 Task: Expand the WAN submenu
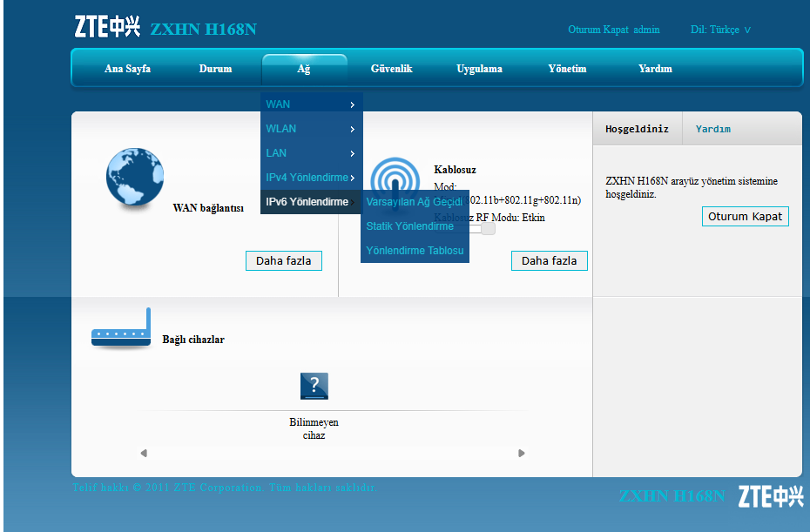coord(312,104)
